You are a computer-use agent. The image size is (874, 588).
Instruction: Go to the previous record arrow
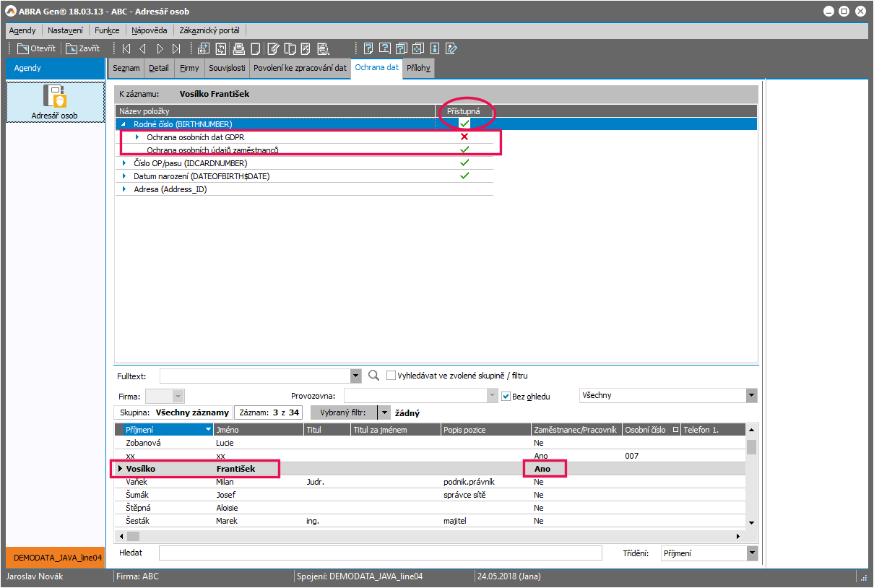(x=142, y=49)
